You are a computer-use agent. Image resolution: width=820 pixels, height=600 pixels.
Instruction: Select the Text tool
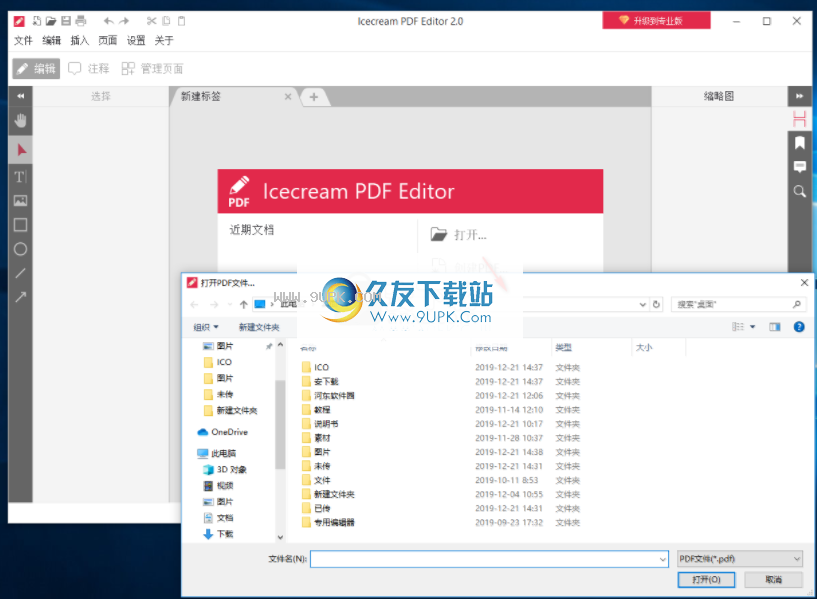(x=20, y=177)
